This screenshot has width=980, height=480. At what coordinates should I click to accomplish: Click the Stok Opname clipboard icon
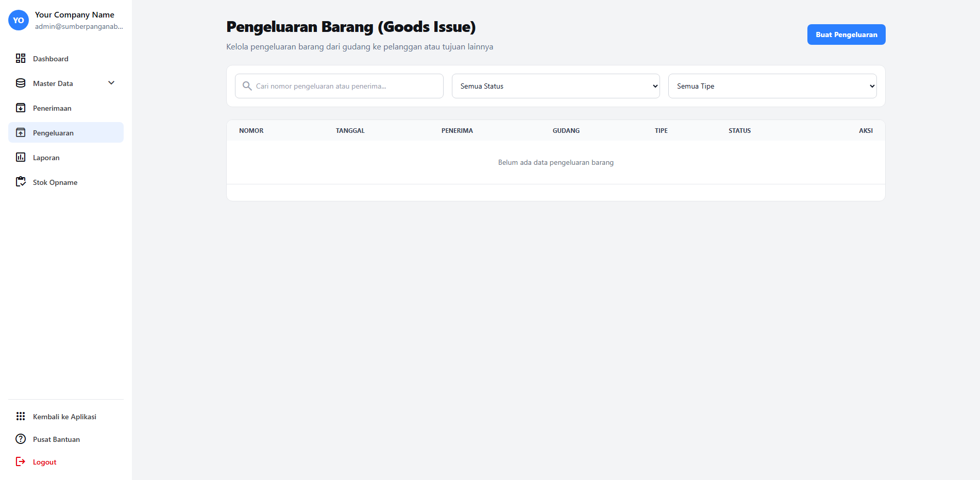(x=21, y=182)
